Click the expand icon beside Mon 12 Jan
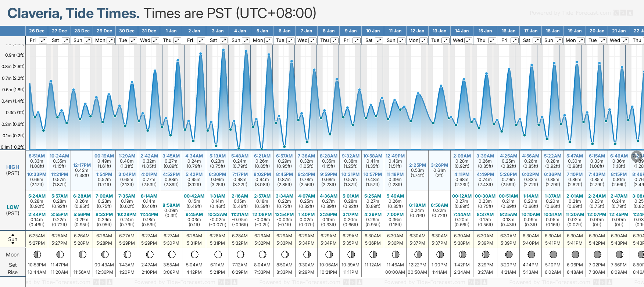Viewport: 644px width, 287px height. coord(423,40)
